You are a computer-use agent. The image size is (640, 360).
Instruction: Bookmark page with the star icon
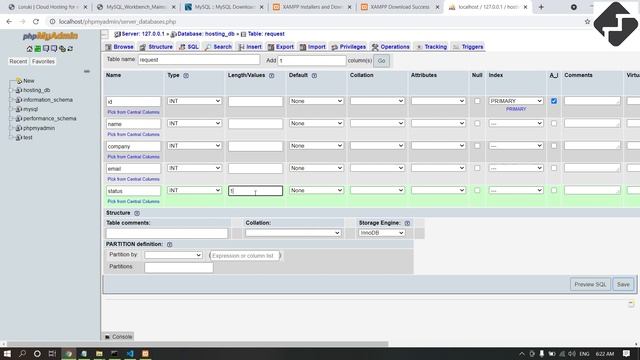587,22
